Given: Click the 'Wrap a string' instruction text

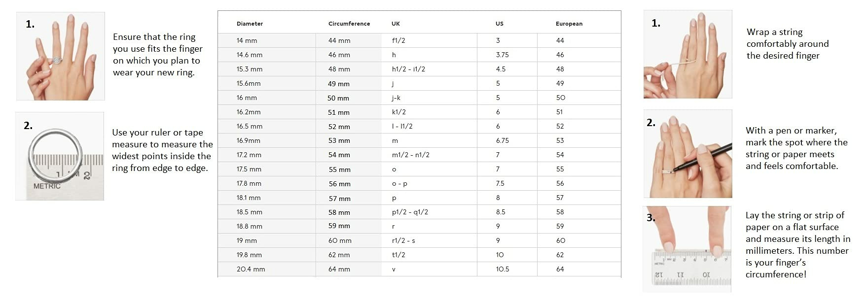Looking at the screenshot, I should pos(787,44).
